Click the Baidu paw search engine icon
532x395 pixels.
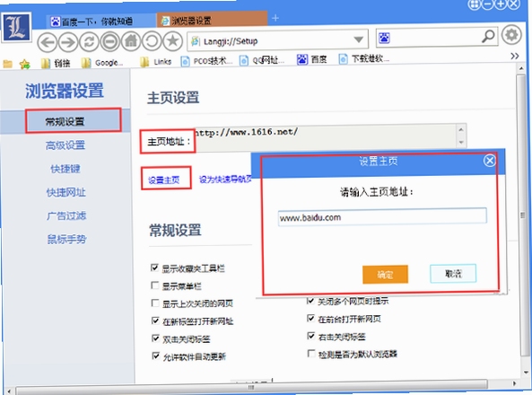[384, 38]
